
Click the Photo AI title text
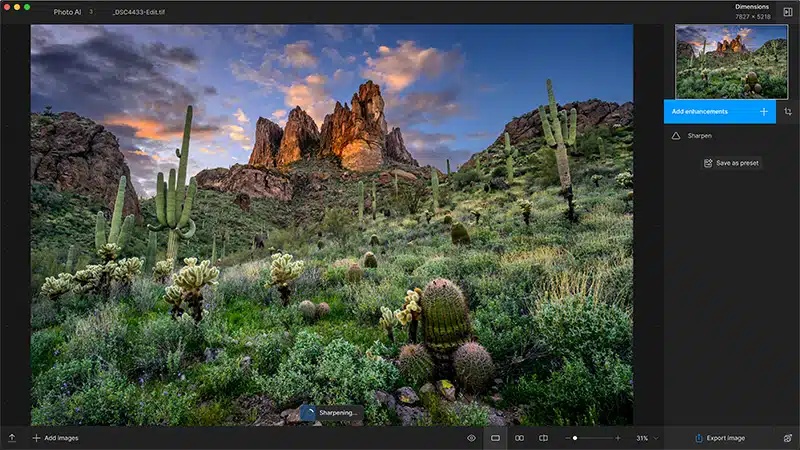click(x=67, y=12)
